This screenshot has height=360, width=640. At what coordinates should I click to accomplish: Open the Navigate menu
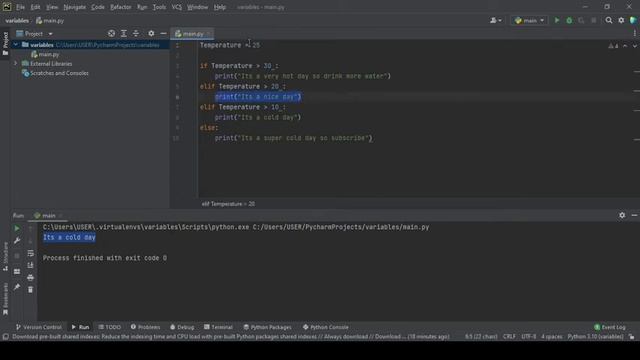coord(75,7)
